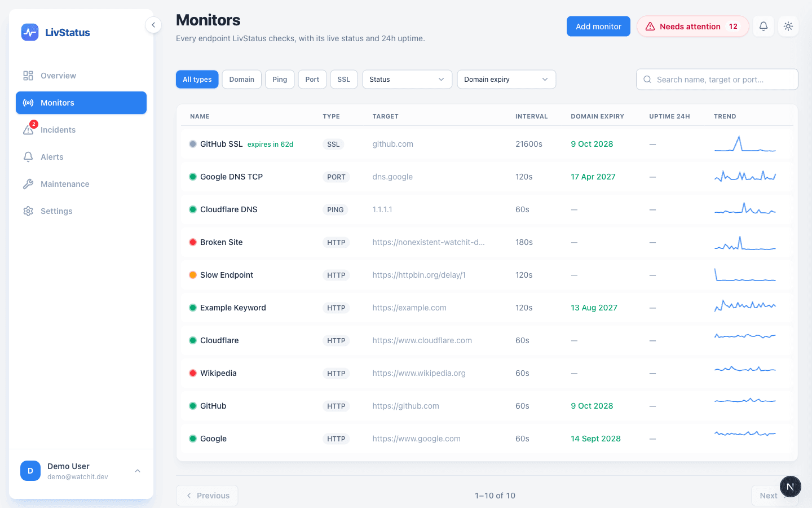This screenshot has width=812, height=508.
Task: Filter monitors by Ping type
Action: [x=280, y=80]
